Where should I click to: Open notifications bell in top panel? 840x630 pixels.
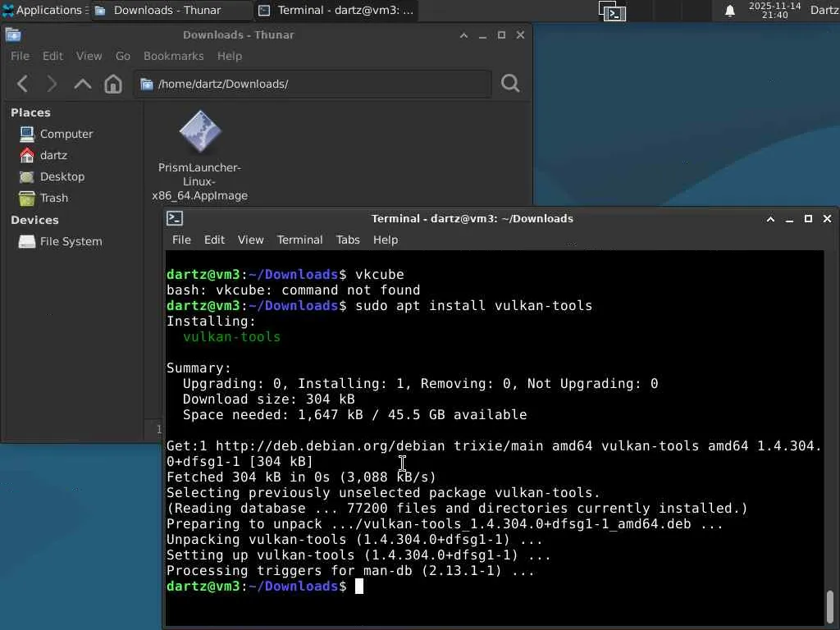click(x=729, y=11)
